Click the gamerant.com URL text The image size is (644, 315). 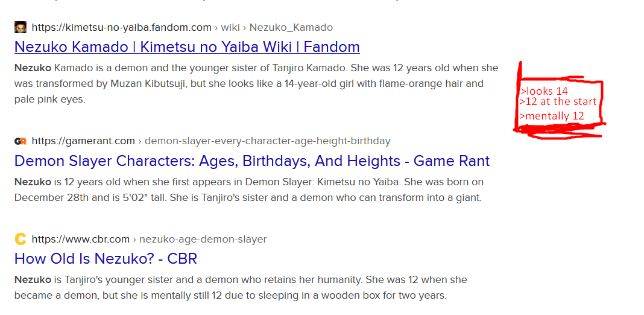(x=83, y=141)
